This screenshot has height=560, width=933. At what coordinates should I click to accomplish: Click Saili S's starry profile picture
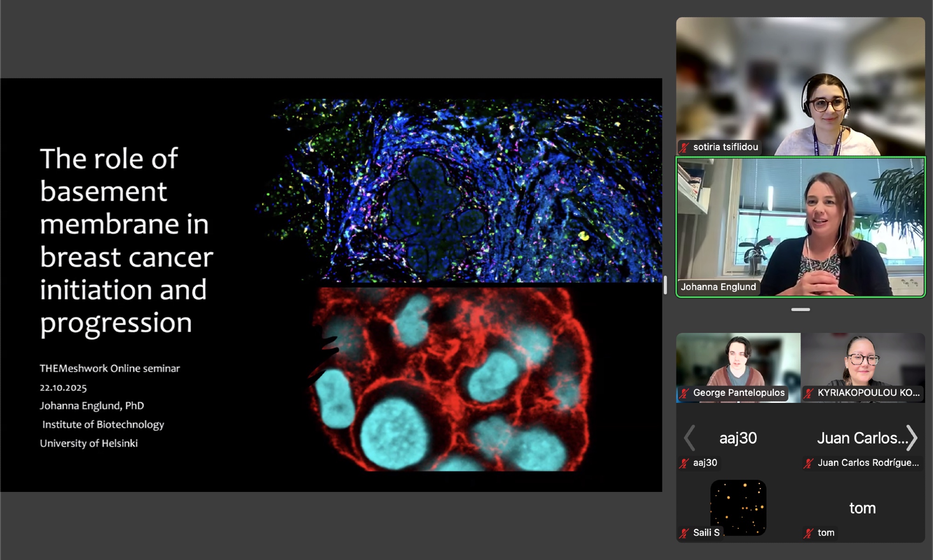tap(738, 506)
